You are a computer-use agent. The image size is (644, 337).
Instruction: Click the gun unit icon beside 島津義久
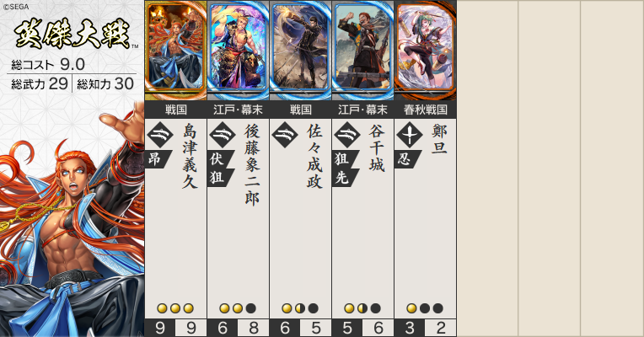coord(160,135)
